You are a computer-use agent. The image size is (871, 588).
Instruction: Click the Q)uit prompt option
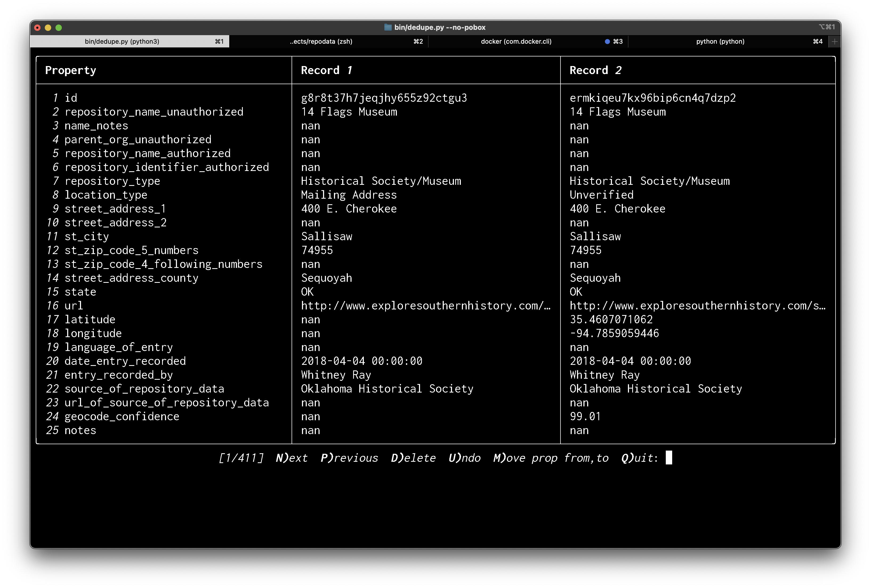(639, 458)
